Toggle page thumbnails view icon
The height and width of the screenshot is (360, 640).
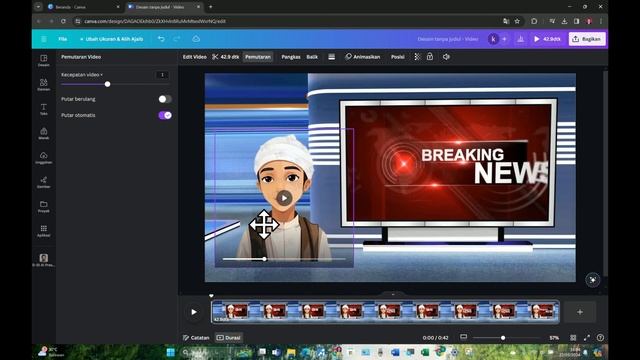coord(463,337)
